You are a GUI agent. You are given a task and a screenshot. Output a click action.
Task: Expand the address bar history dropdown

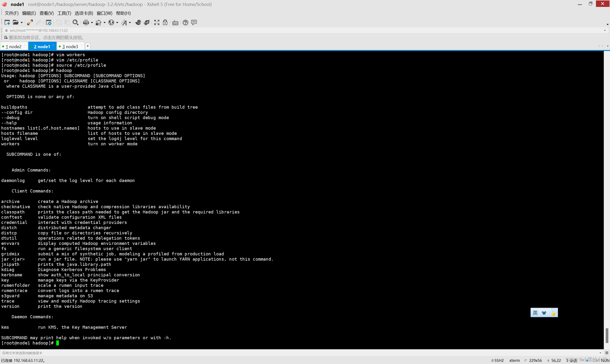(605, 30)
